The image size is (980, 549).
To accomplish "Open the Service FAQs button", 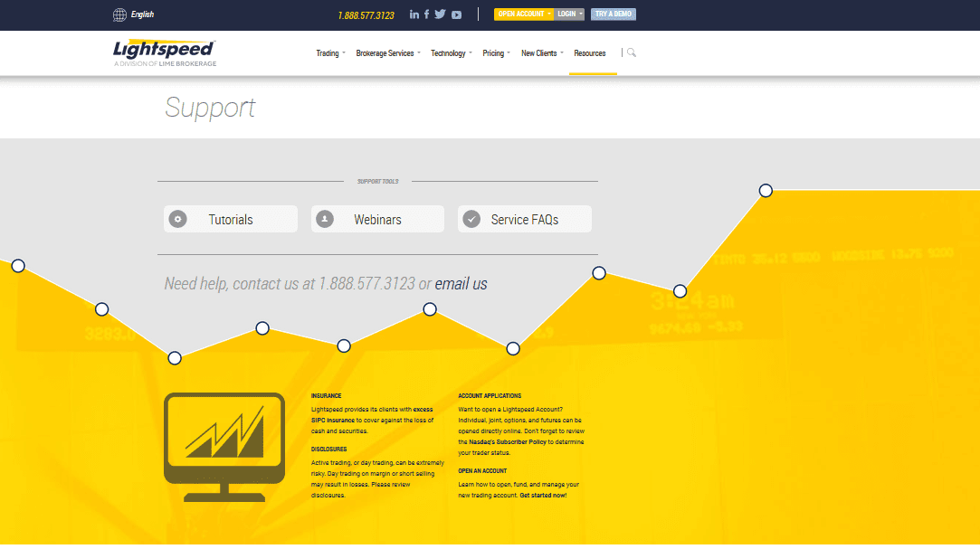I will click(524, 219).
